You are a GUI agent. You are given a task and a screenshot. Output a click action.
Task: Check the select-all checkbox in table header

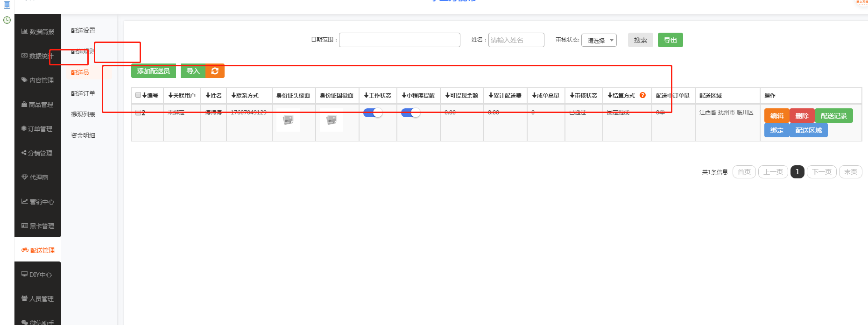(x=138, y=95)
